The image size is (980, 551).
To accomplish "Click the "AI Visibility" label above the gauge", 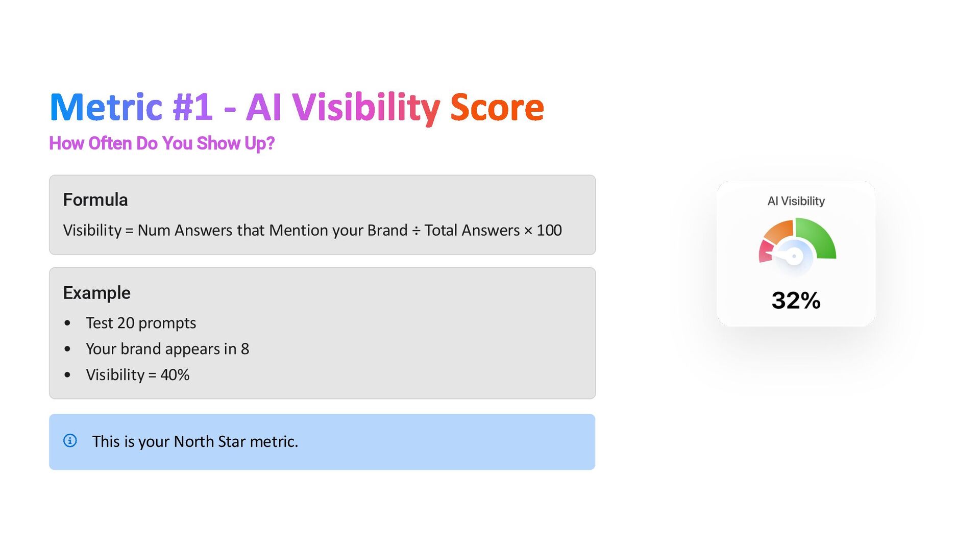I will 796,201.
